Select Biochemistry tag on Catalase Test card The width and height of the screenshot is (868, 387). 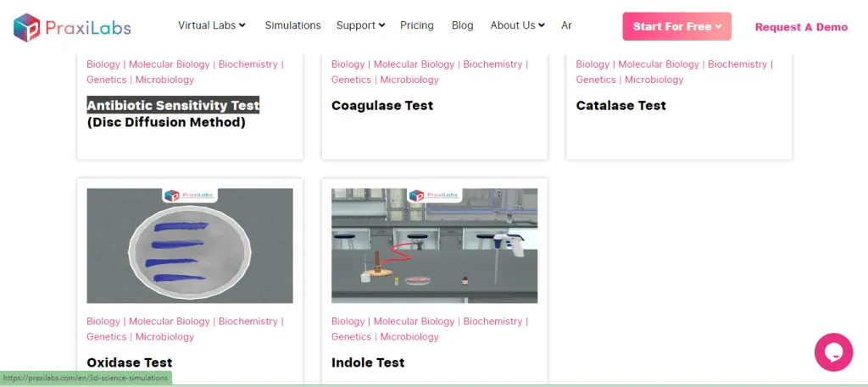(x=737, y=64)
